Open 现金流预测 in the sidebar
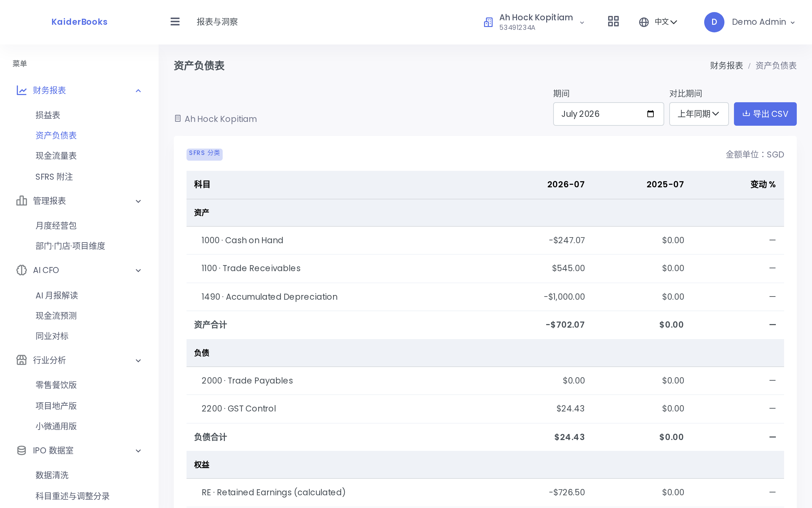 pos(56,316)
